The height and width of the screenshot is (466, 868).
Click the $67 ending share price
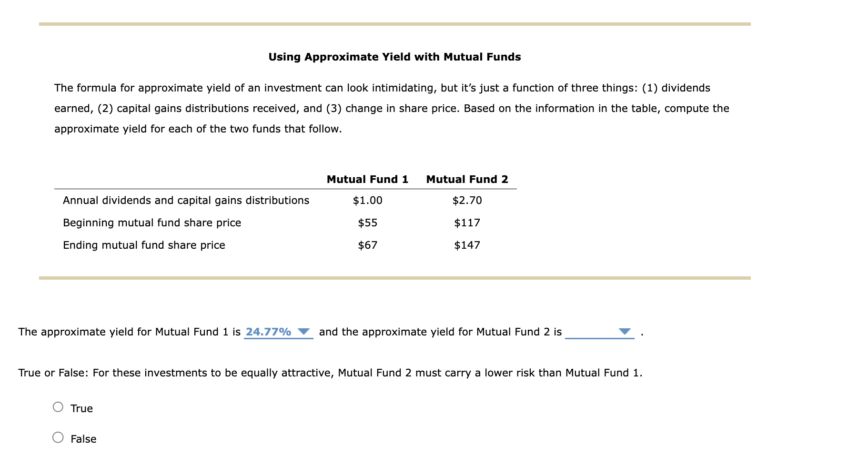point(367,245)
